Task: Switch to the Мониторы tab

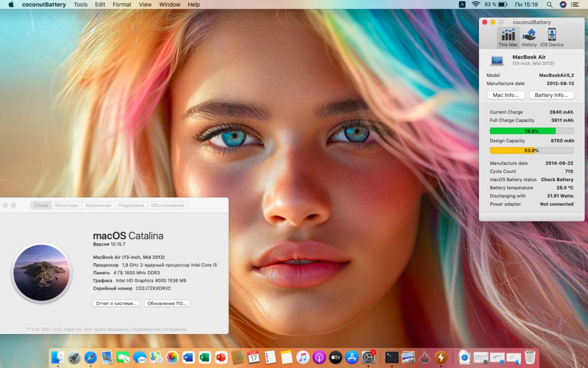Action: [x=67, y=205]
